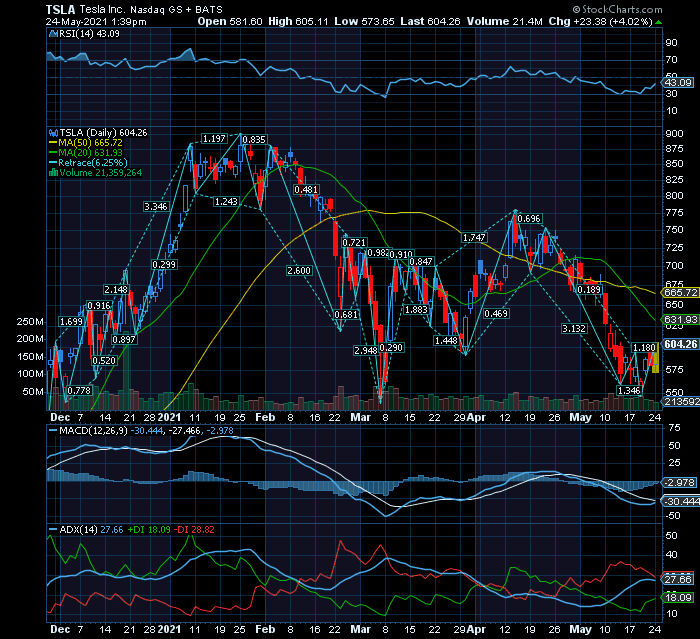
Task: Click the 3.346 retrace label
Action: tap(156, 206)
